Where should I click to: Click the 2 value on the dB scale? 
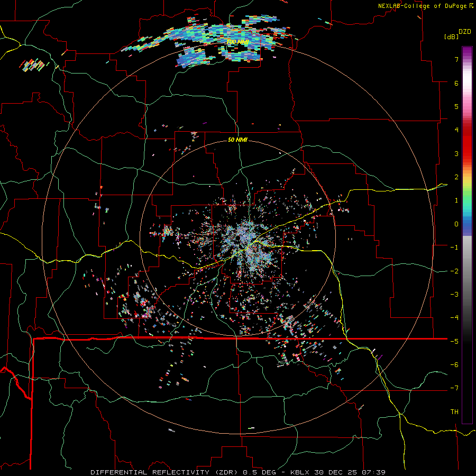tap(456, 177)
